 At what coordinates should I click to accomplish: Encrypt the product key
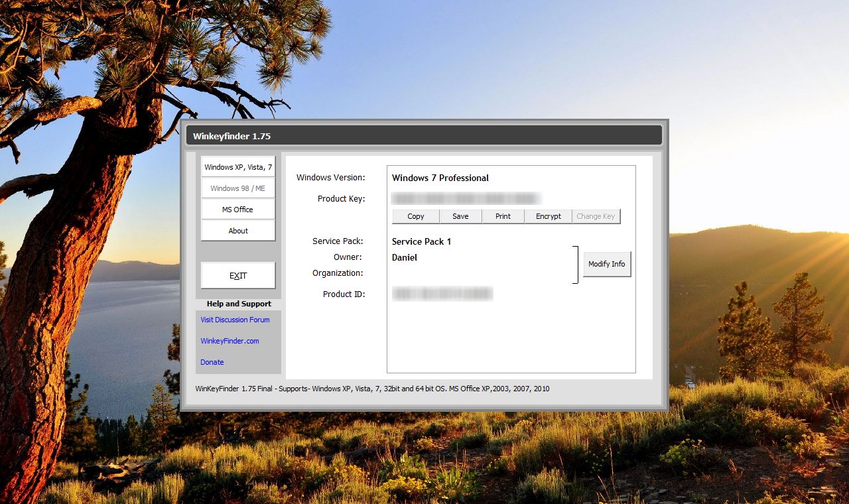point(549,216)
